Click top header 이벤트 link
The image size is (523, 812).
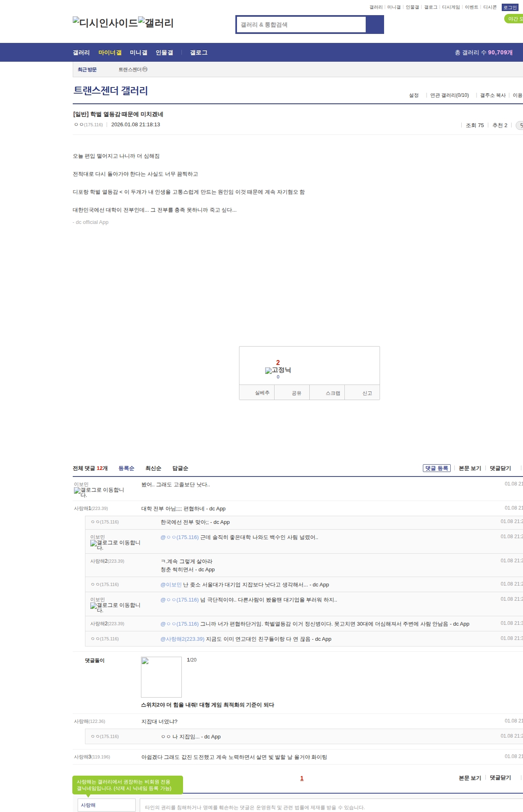click(472, 7)
